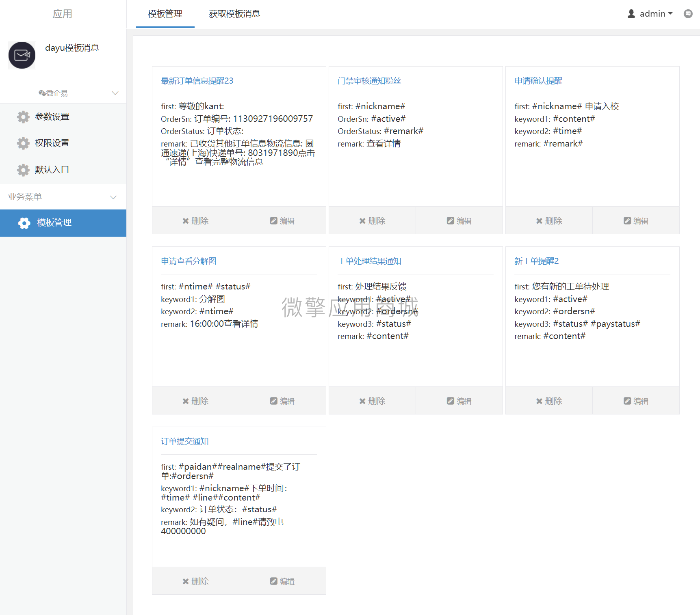Screen dimensions: 700x615
Task: Click 'first: 处理结果反馈' text
Action: coord(372,287)
